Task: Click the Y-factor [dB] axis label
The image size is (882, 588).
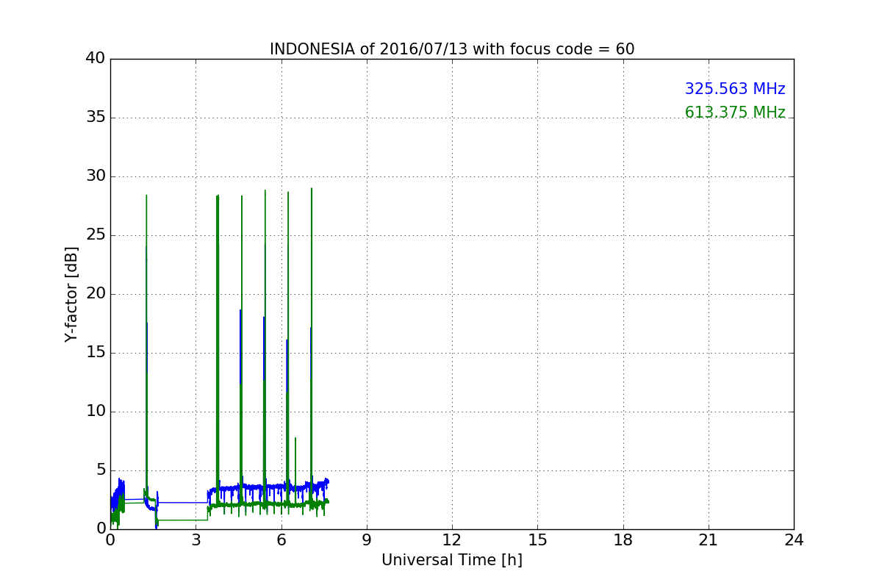Action: click(x=71, y=294)
